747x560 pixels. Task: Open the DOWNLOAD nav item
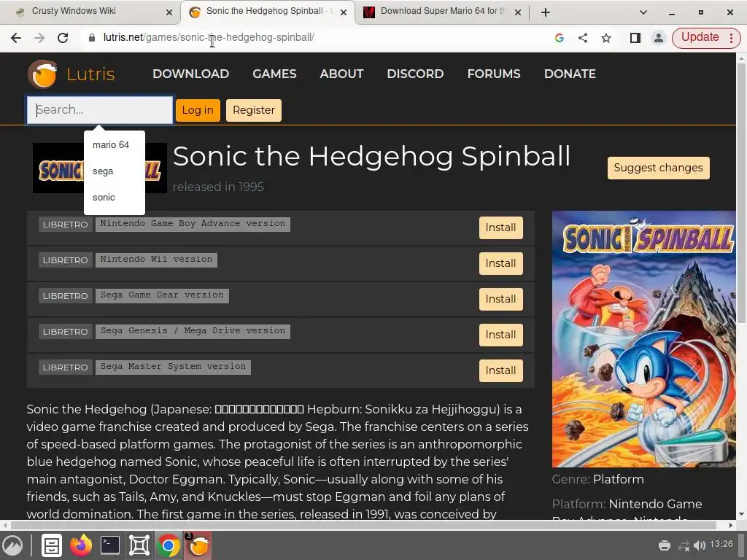coord(190,74)
